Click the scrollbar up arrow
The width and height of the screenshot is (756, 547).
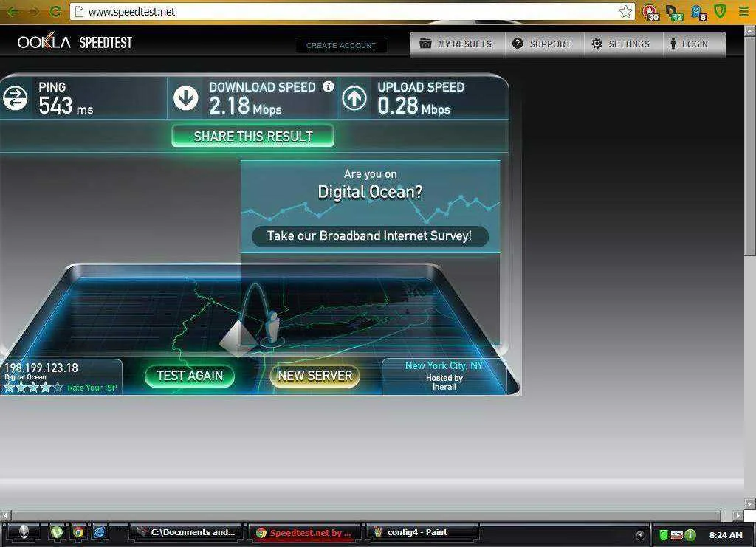pos(750,30)
